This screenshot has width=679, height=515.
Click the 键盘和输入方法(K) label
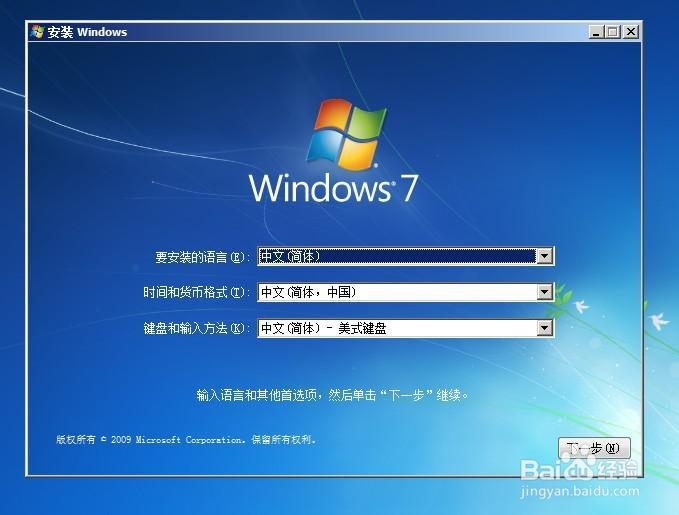pos(197,328)
